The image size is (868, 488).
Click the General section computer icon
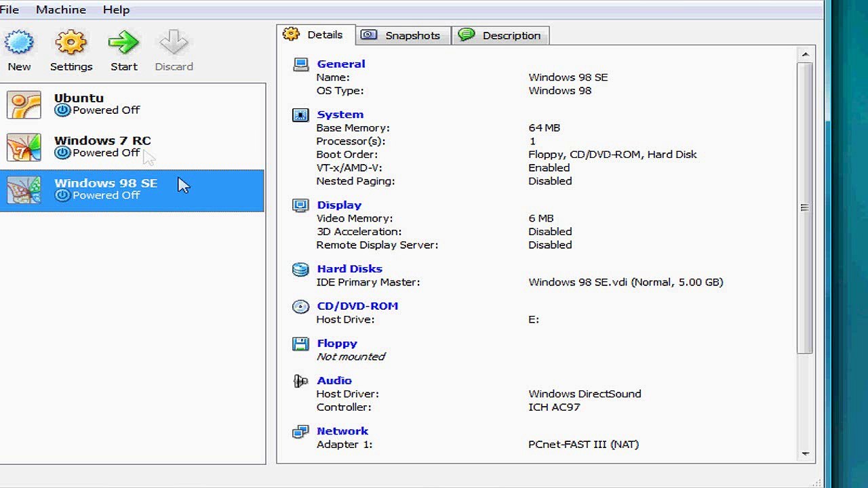(x=300, y=64)
